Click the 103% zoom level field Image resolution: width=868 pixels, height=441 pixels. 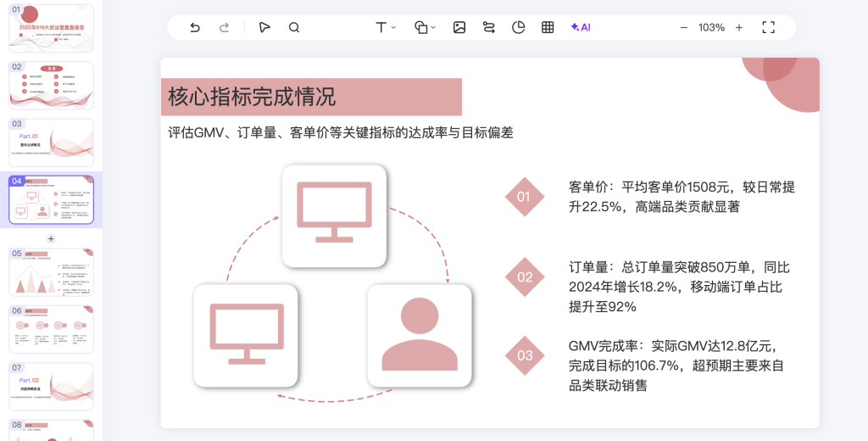point(711,27)
